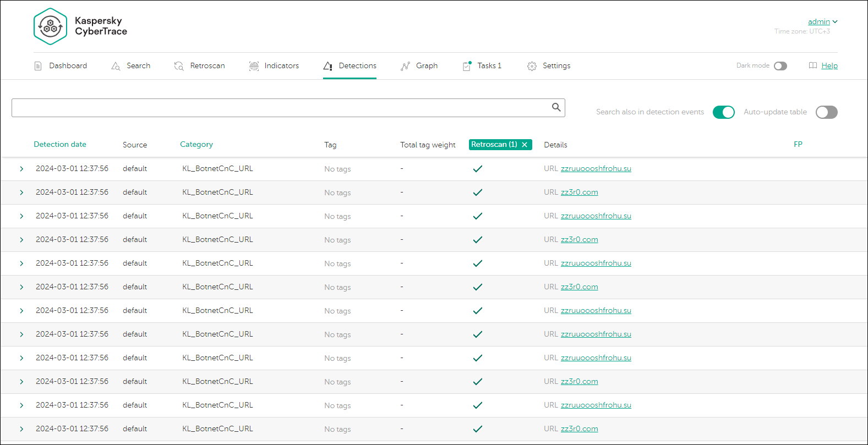Open zzruuoooshfrohu.su link in first row

(x=596, y=168)
